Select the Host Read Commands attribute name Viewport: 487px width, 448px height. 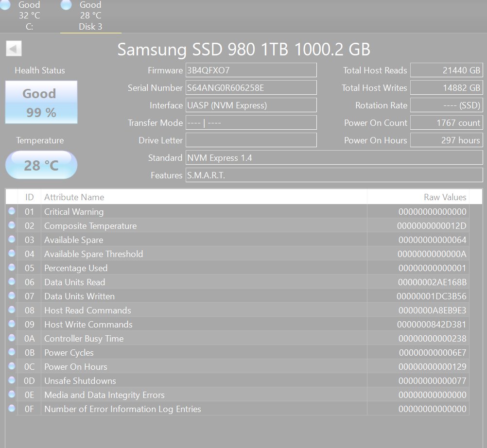pos(87,310)
